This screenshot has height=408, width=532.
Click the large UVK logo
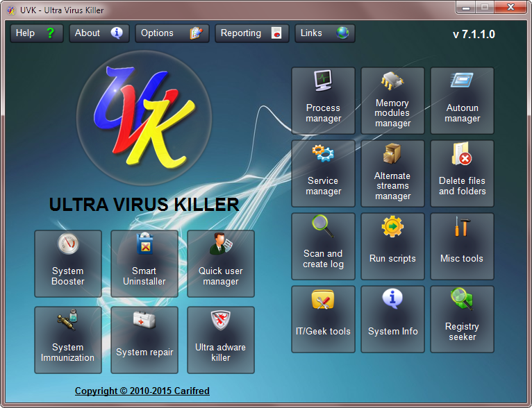point(144,113)
